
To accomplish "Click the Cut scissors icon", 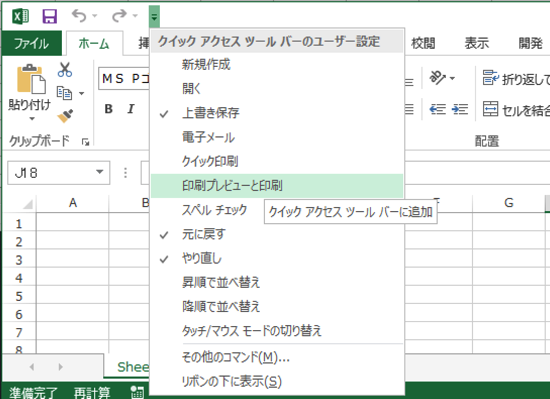I will coord(65,69).
